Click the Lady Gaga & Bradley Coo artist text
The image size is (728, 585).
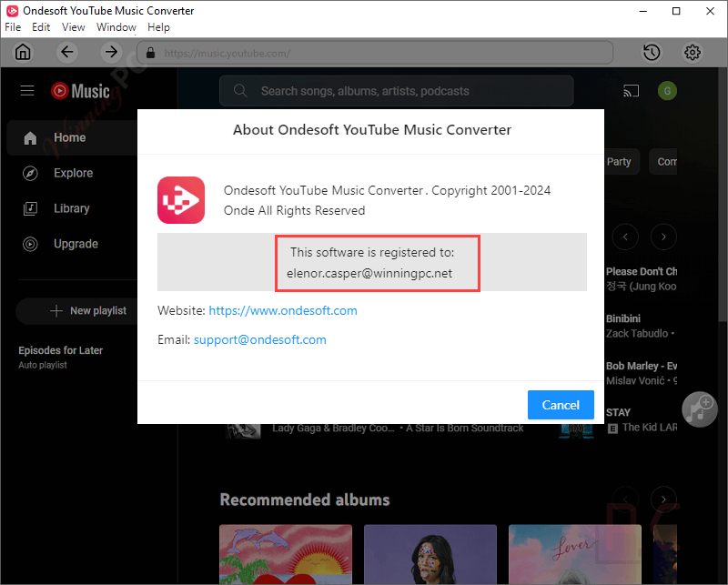point(333,429)
